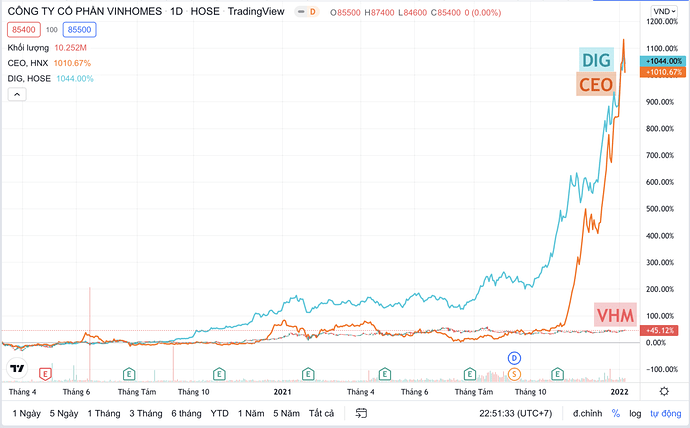Toggle the log scale option
Screen dimensions: 690x428
[x=635, y=413]
